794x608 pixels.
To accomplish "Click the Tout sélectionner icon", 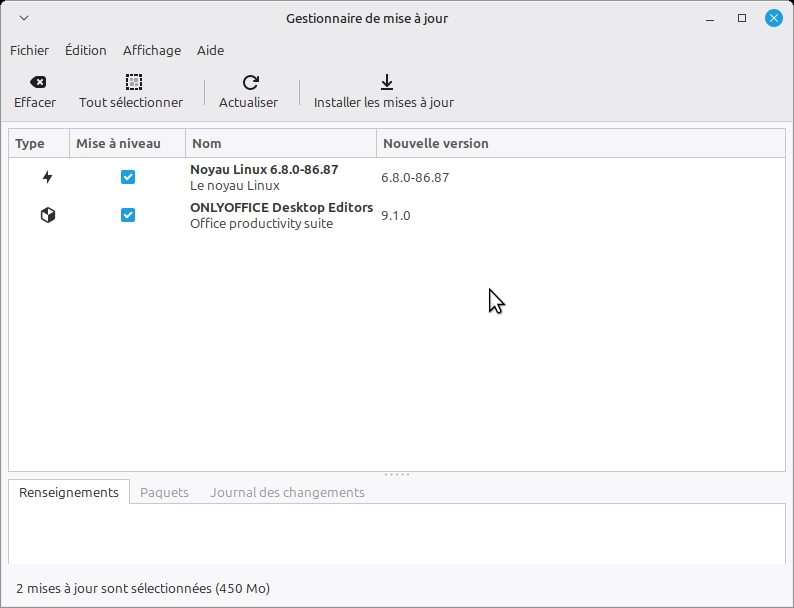I will pos(133,83).
